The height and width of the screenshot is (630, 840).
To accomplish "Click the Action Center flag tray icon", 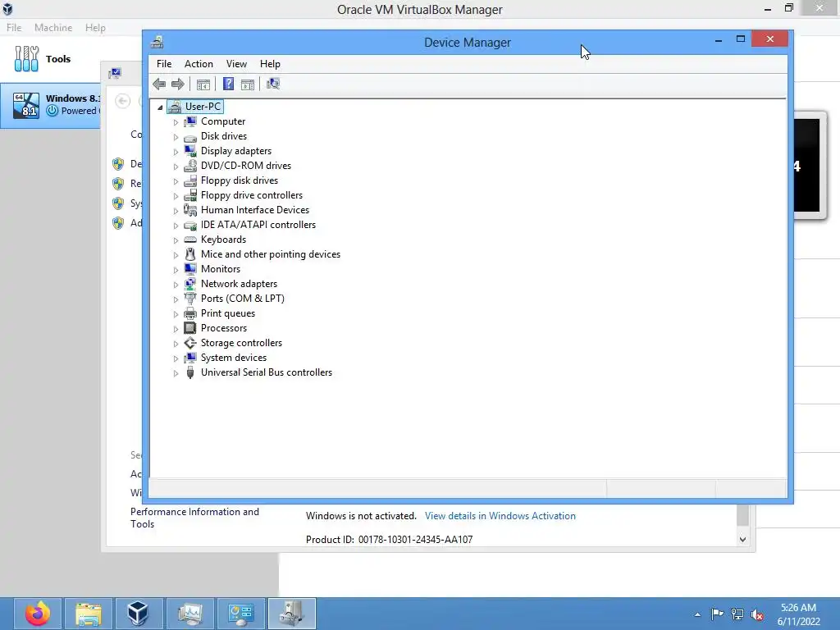I will [717, 614].
